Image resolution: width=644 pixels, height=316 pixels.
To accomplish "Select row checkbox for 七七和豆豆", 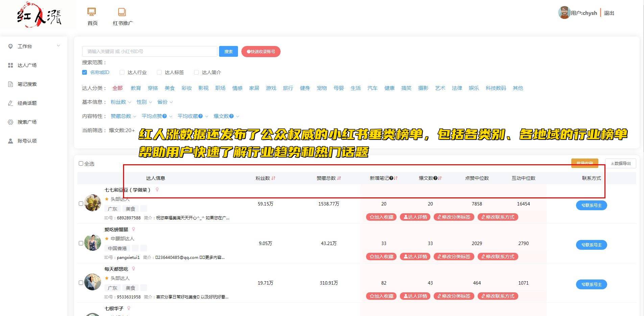I will click(x=81, y=204).
